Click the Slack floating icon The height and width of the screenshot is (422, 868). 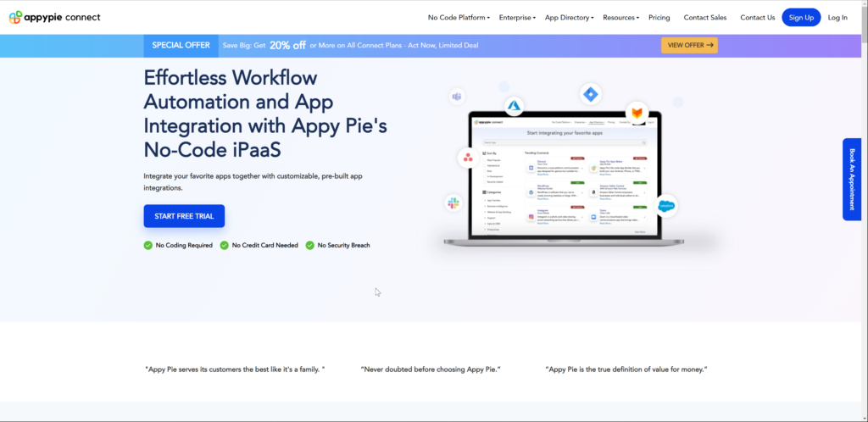click(454, 203)
